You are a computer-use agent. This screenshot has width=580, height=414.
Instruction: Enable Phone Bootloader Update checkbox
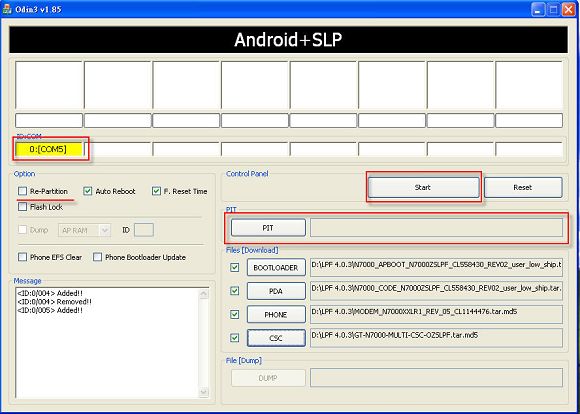point(97,257)
